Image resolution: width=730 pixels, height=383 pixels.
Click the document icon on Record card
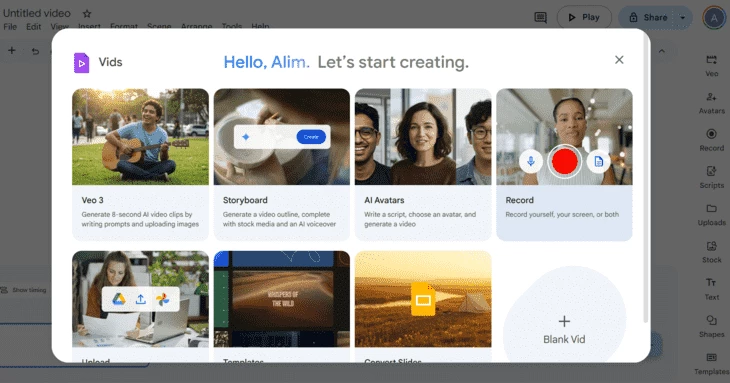599,161
